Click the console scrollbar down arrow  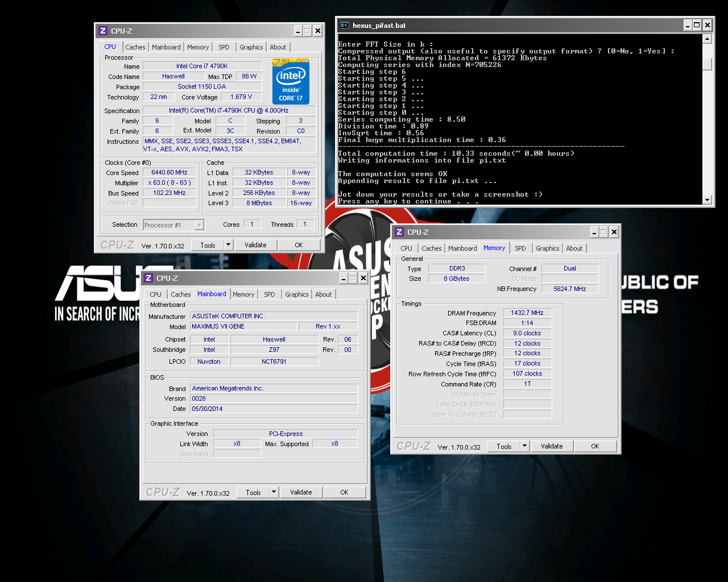click(707, 199)
